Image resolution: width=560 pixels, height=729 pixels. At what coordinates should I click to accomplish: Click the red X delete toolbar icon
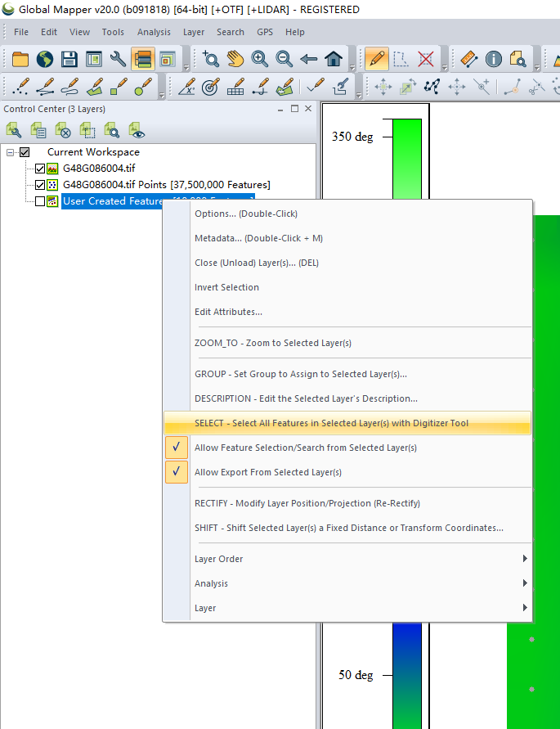click(426, 59)
